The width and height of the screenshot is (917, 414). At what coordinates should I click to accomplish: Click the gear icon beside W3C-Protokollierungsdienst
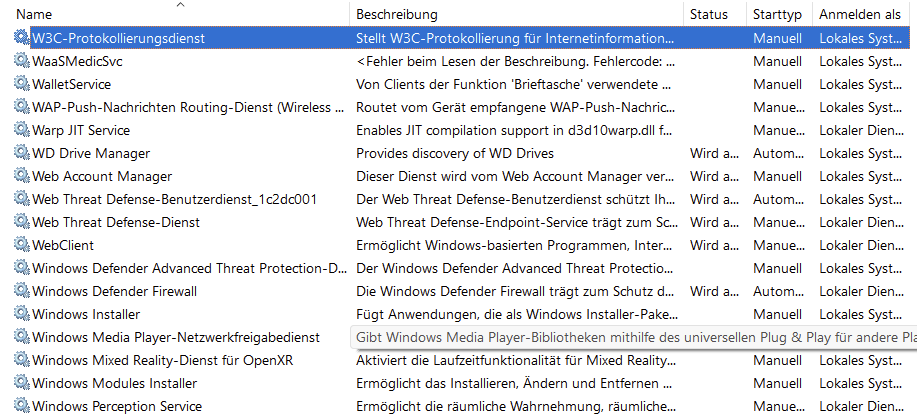tap(22, 38)
